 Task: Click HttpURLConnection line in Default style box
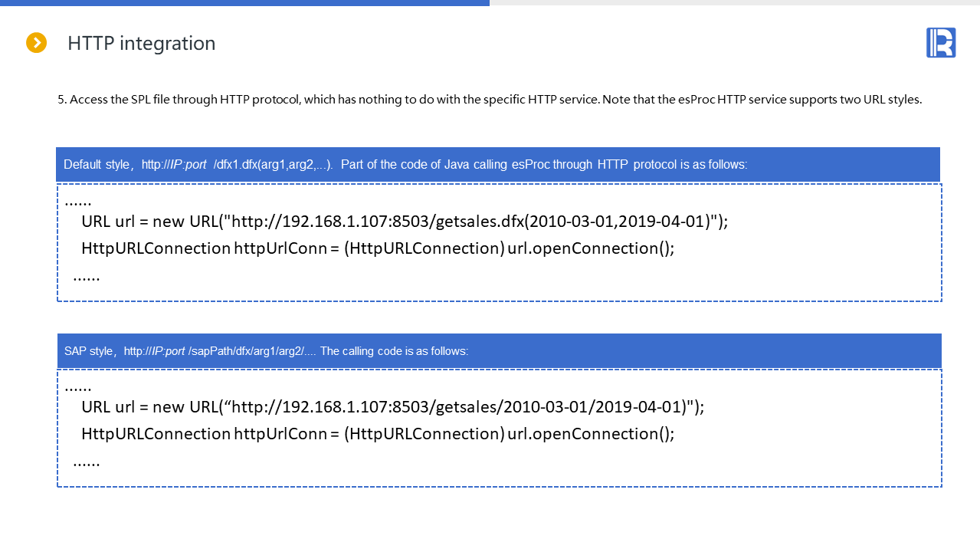378,248
